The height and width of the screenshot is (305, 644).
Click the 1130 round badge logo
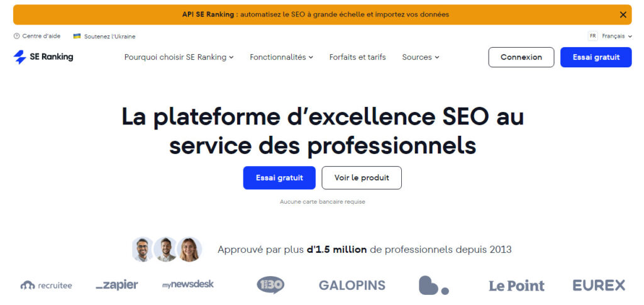270,285
